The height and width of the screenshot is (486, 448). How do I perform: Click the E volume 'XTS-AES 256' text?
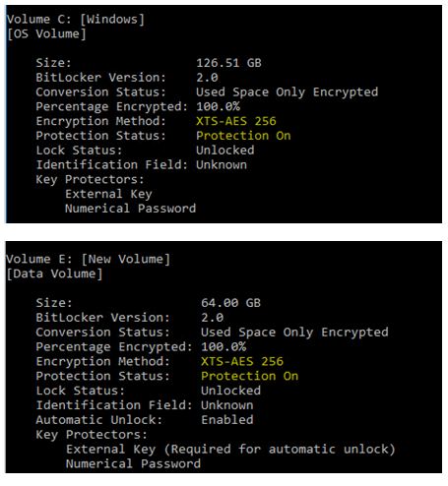242,361
